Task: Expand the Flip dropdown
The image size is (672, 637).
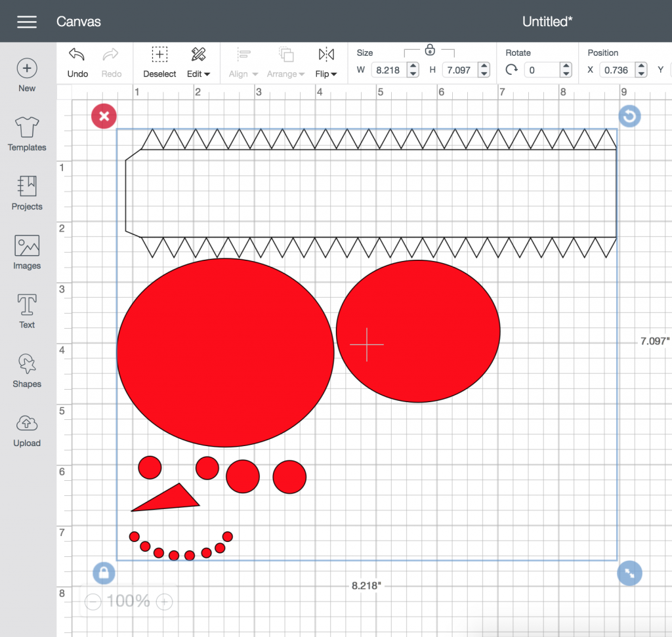Action: pyautogui.click(x=326, y=62)
